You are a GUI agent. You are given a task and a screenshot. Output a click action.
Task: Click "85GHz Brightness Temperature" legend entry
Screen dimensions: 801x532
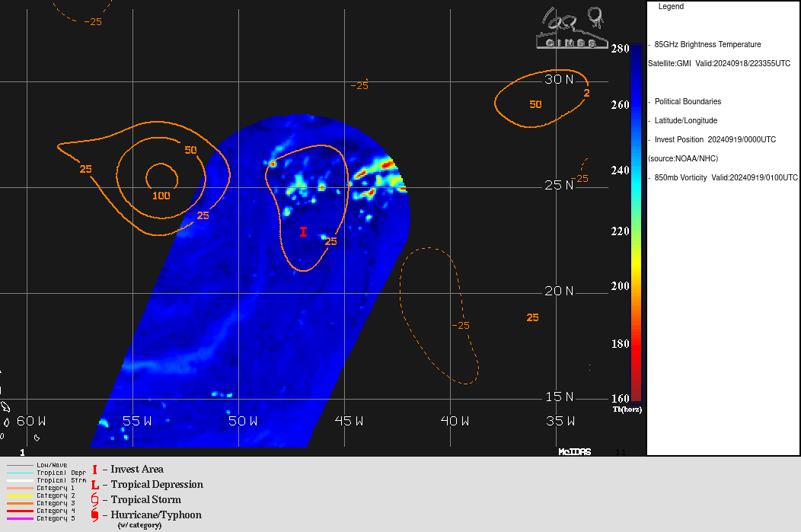[707, 44]
